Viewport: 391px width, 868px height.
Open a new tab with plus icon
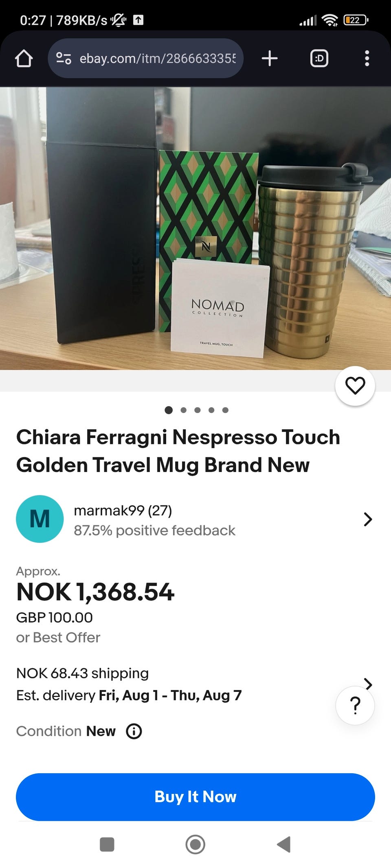(270, 58)
